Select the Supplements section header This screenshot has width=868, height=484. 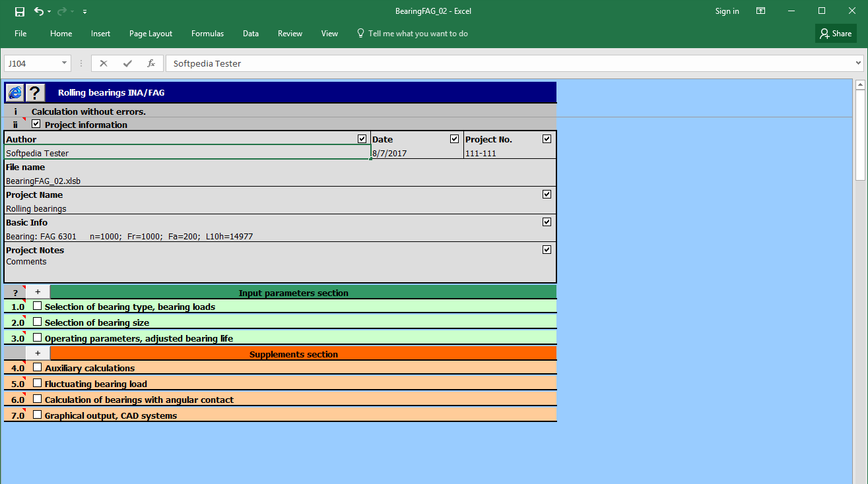pyautogui.click(x=304, y=354)
